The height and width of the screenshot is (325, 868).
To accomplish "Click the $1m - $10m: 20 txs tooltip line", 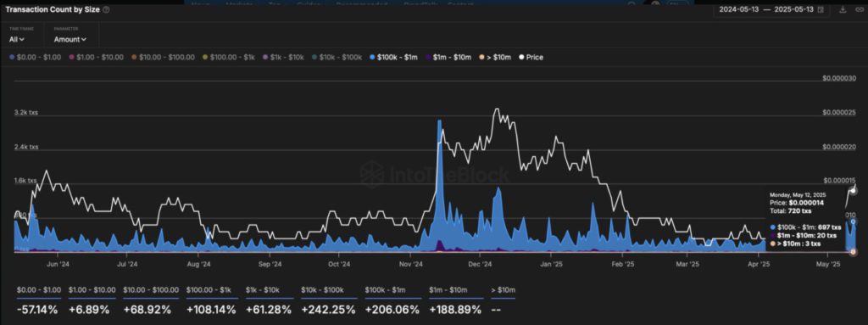I will coord(804,235).
